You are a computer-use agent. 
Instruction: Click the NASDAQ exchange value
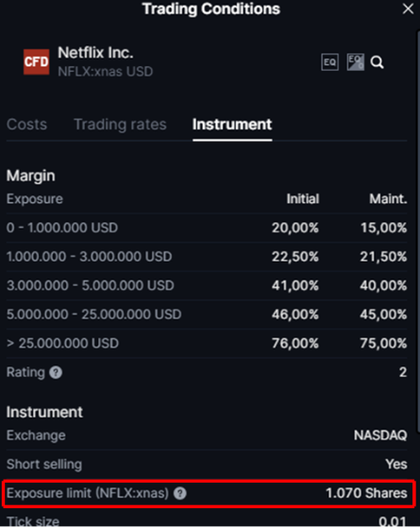click(x=380, y=435)
